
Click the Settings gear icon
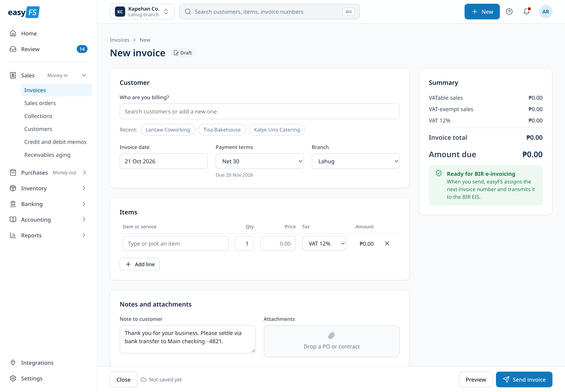pyautogui.click(x=13, y=378)
